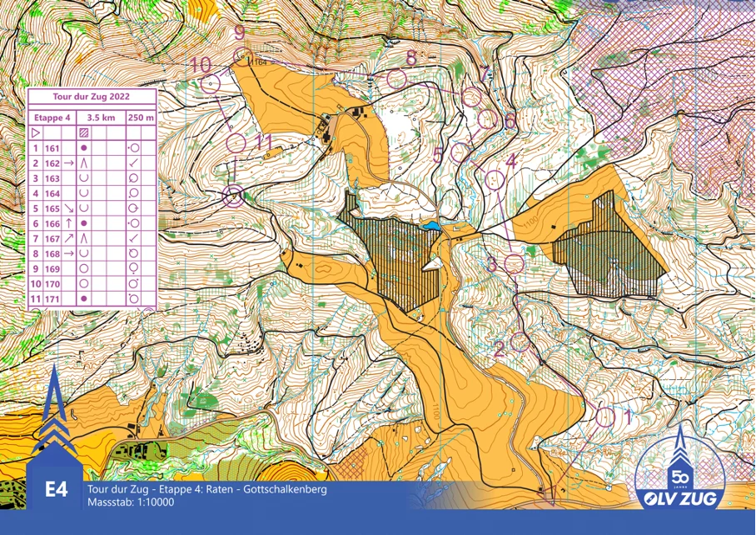Click the small blue pond on the map
This screenshot has height=535, width=756.
click(430, 225)
